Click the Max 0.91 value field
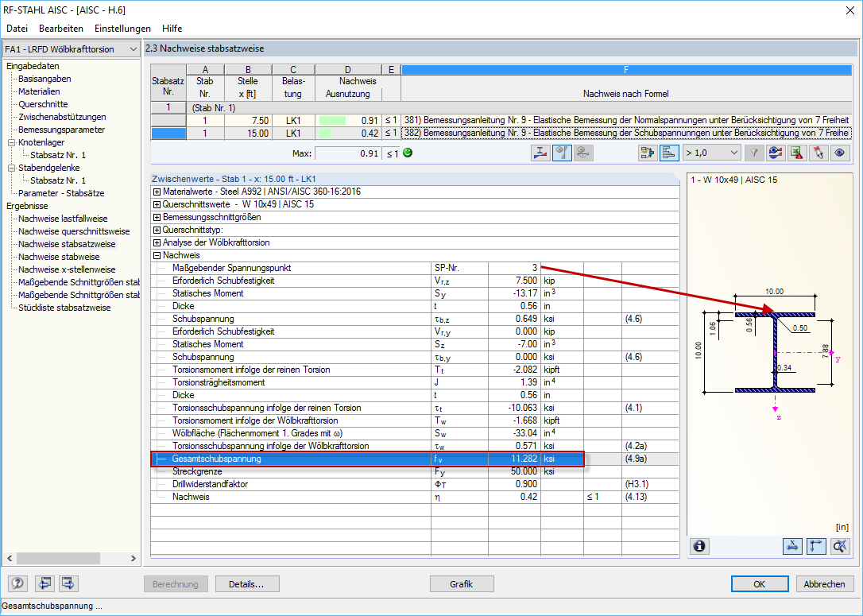The width and height of the screenshot is (863, 616). click(x=348, y=153)
